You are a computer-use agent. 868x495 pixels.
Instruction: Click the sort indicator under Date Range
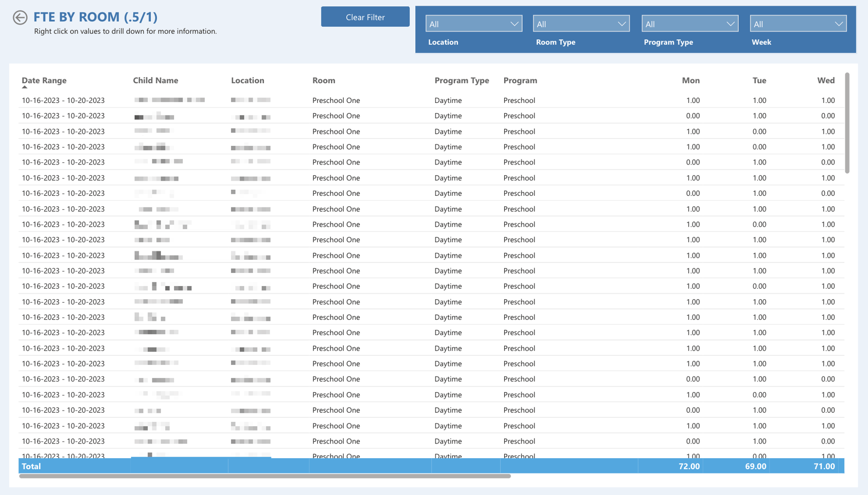click(24, 87)
